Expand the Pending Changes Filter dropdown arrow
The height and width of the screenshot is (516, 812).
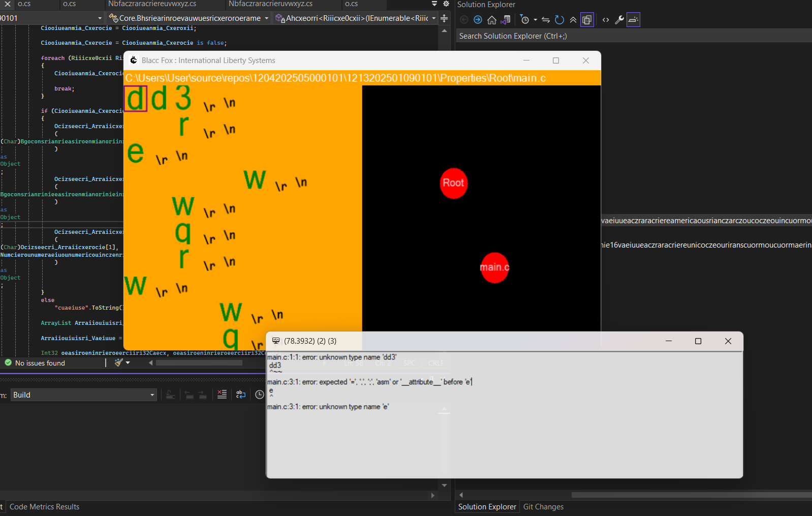pyautogui.click(x=535, y=20)
